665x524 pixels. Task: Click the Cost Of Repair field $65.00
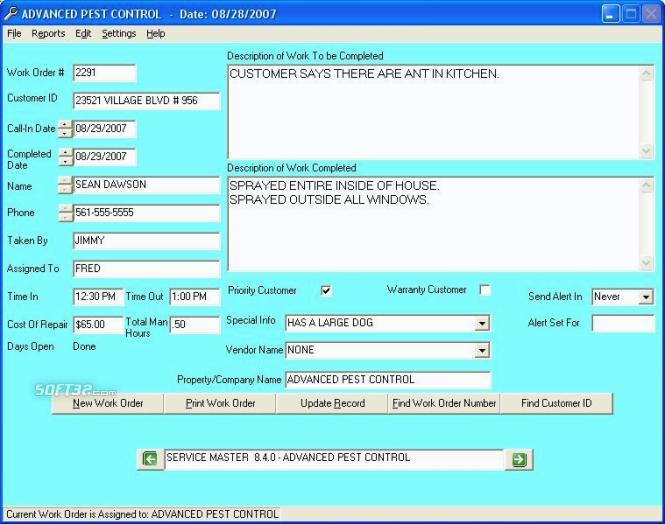[x=98, y=325]
